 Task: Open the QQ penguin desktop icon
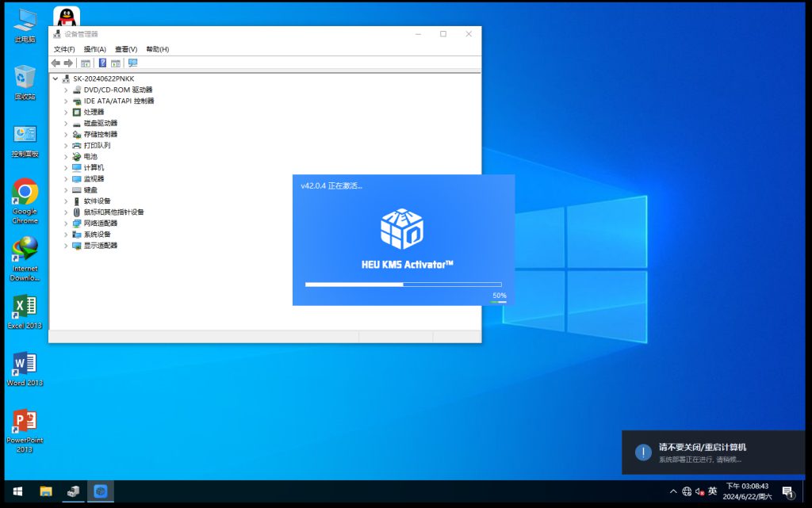coord(67,16)
